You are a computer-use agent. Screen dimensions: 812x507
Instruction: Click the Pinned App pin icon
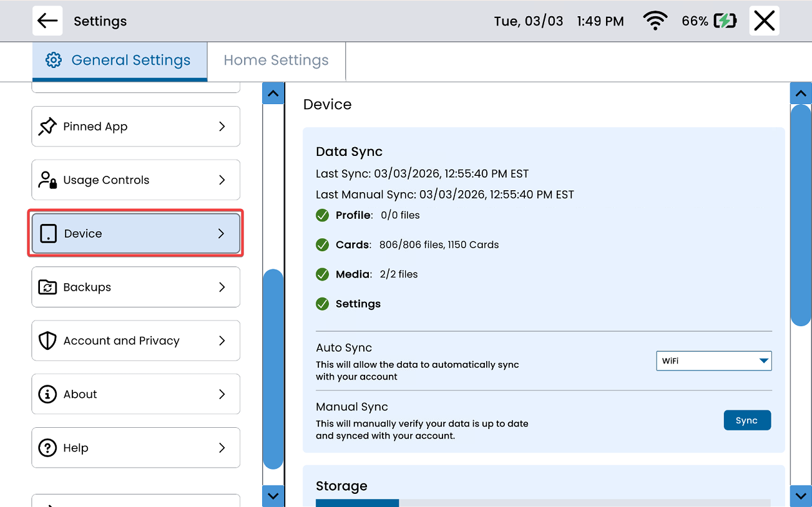47,127
